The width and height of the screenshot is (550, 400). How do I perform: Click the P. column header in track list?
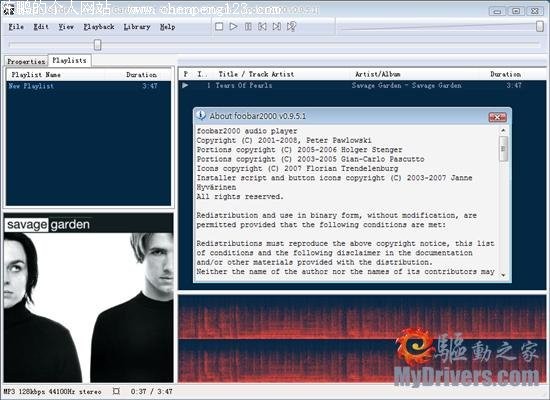click(186, 74)
